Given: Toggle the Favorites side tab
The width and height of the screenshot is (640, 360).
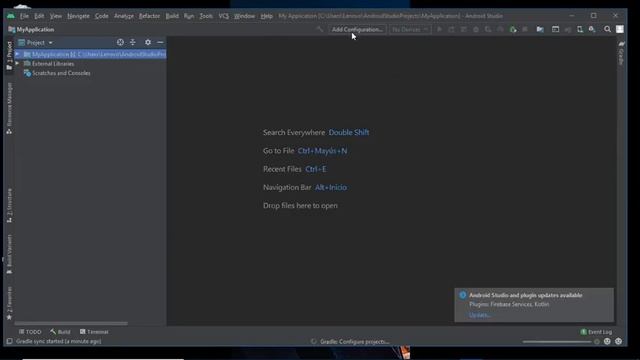Looking at the screenshot, I should coord(9,303).
